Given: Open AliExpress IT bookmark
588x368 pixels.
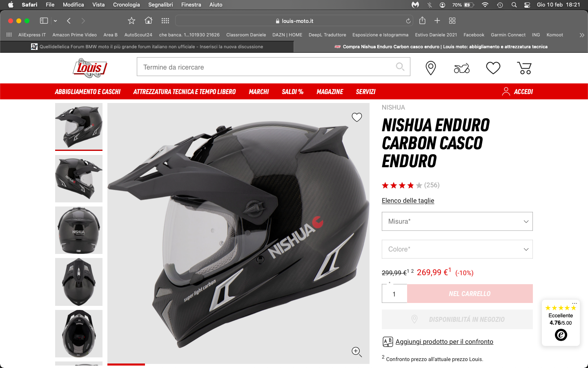Looking at the screenshot, I should pyautogui.click(x=32, y=35).
